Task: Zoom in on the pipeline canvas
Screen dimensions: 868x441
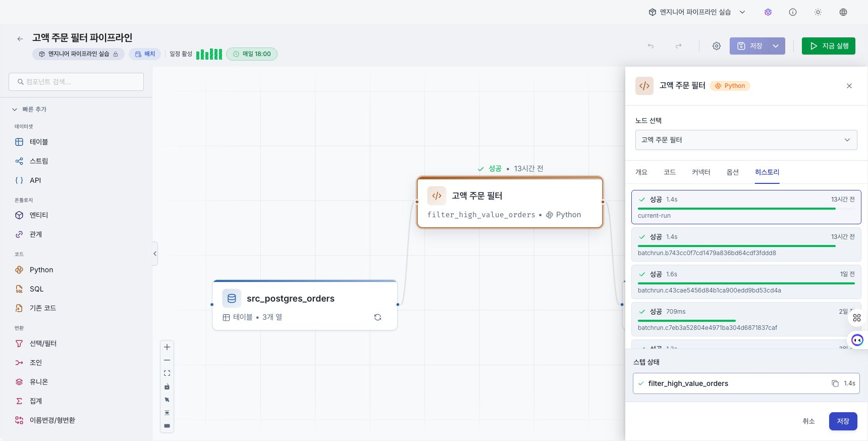Action: 167,347
